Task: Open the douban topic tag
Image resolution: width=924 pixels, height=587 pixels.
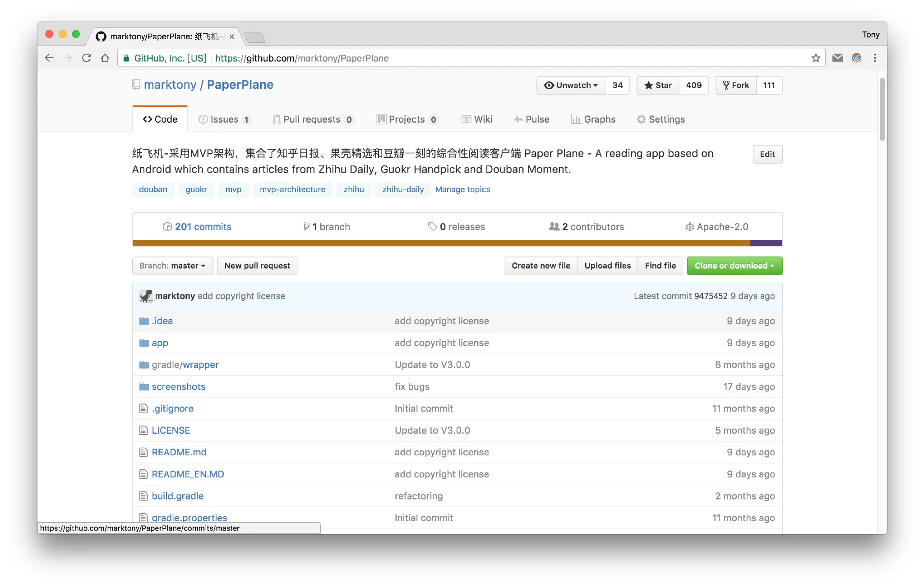Action: point(153,189)
